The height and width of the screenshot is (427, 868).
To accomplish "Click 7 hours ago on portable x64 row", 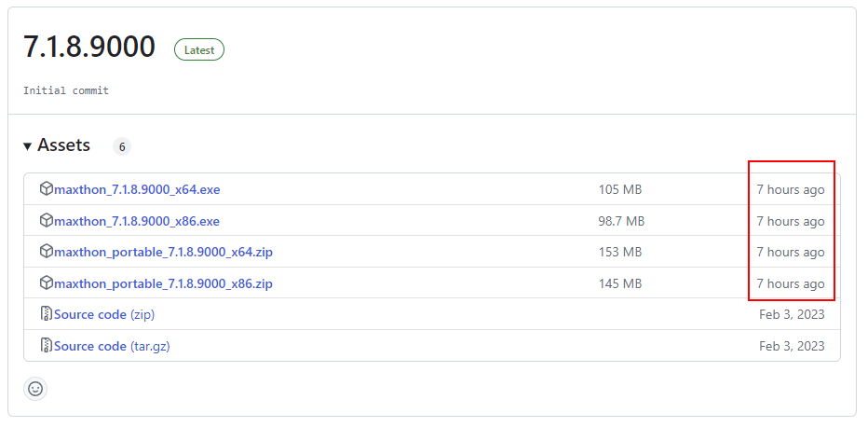I will coord(791,252).
